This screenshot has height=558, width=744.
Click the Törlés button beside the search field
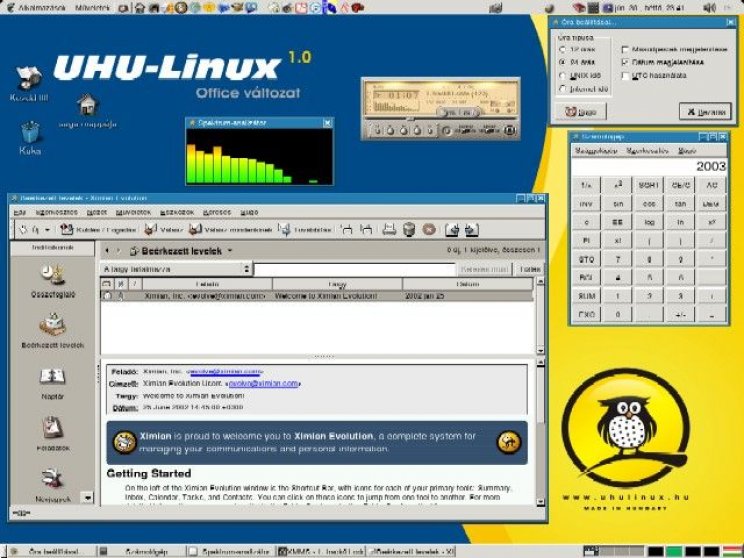point(530,269)
